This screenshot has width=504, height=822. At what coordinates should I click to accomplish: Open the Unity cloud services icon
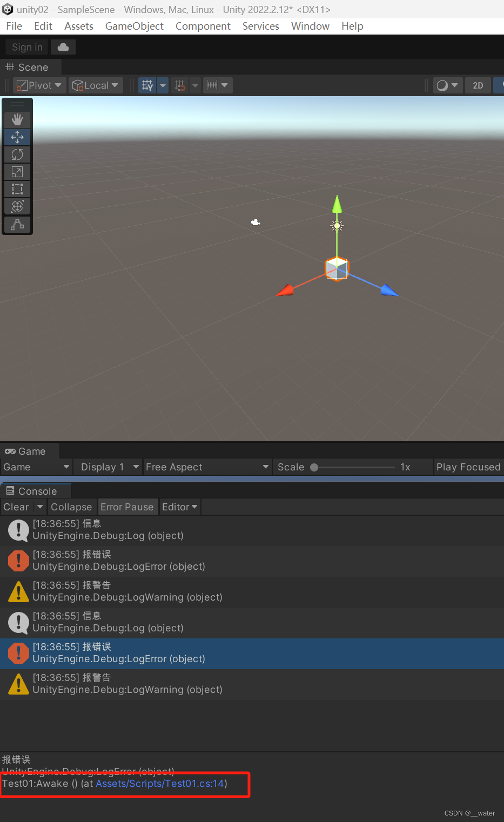coord(63,46)
